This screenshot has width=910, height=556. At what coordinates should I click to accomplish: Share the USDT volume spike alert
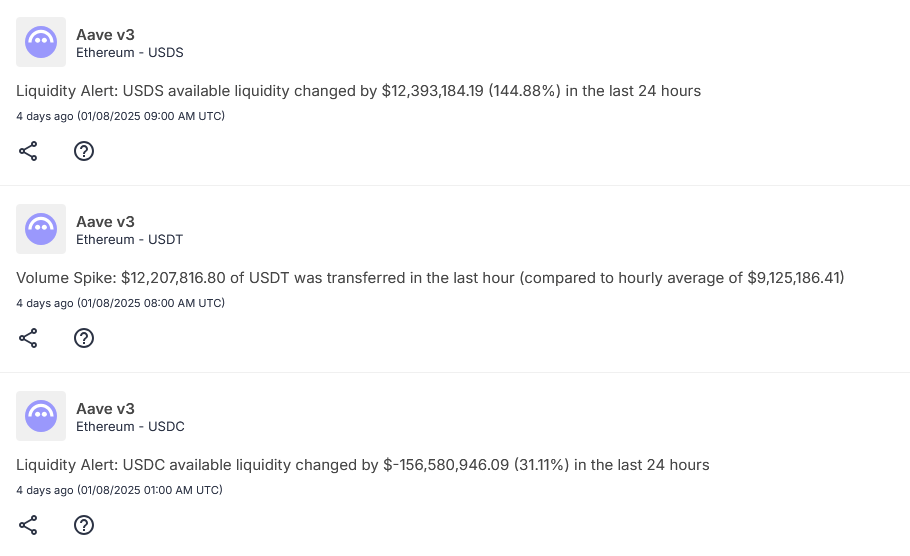[28, 338]
